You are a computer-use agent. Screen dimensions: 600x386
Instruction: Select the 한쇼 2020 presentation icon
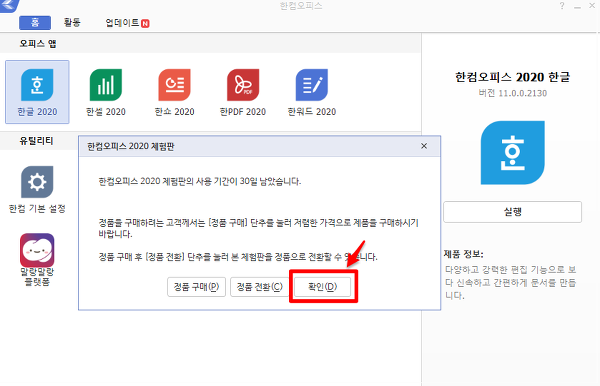(x=174, y=85)
